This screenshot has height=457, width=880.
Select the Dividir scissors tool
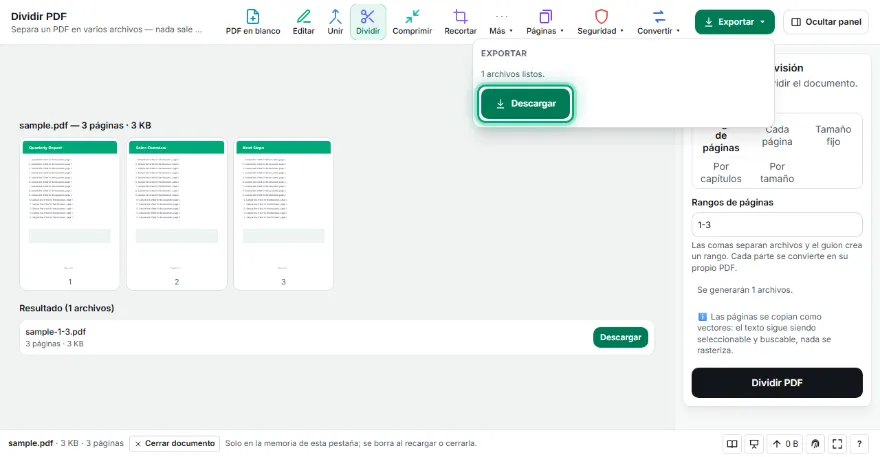click(368, 22)
